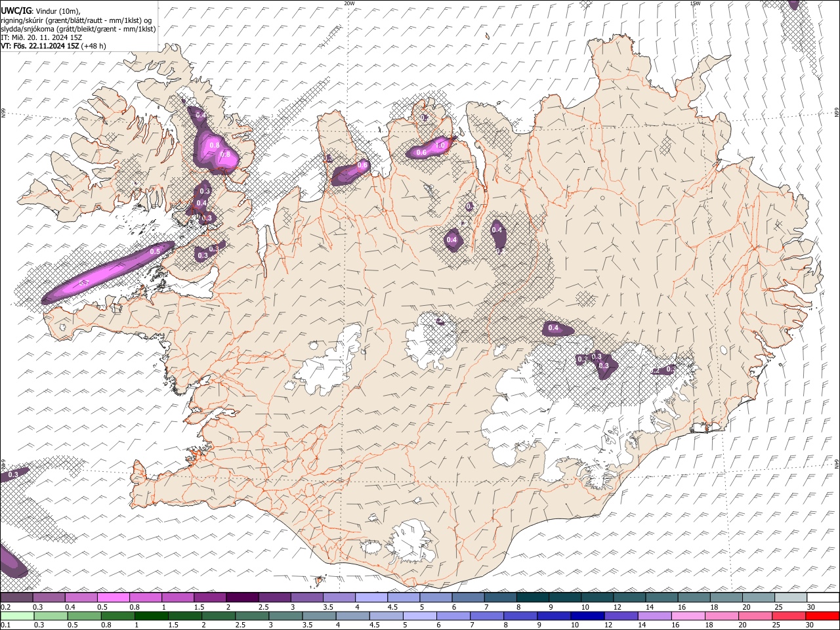
Task: Click the 15W longitude label at the top
Action: click(695, 3)
